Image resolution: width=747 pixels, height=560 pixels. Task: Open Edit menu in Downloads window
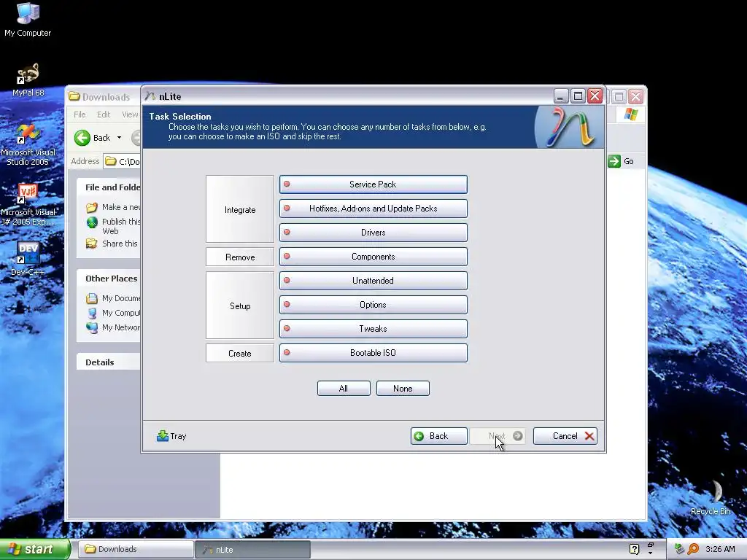coord(104,114)
